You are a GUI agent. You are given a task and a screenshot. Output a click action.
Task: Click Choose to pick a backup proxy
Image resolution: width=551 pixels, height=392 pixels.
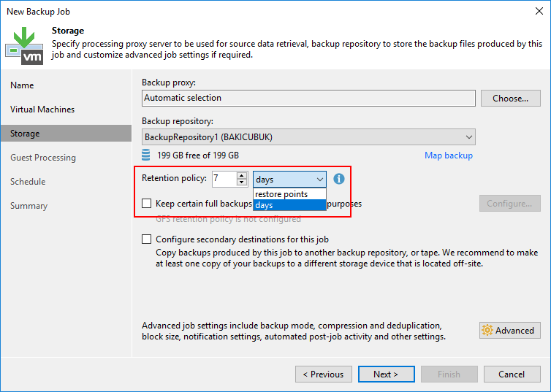[x=510, y=99]
